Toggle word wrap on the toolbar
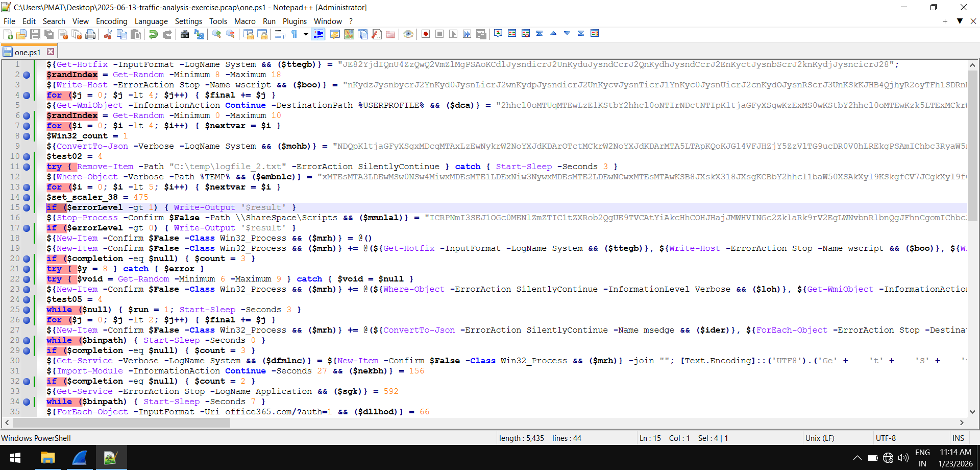Viewport: 980px width, 470px height. [x=280, y=34]
